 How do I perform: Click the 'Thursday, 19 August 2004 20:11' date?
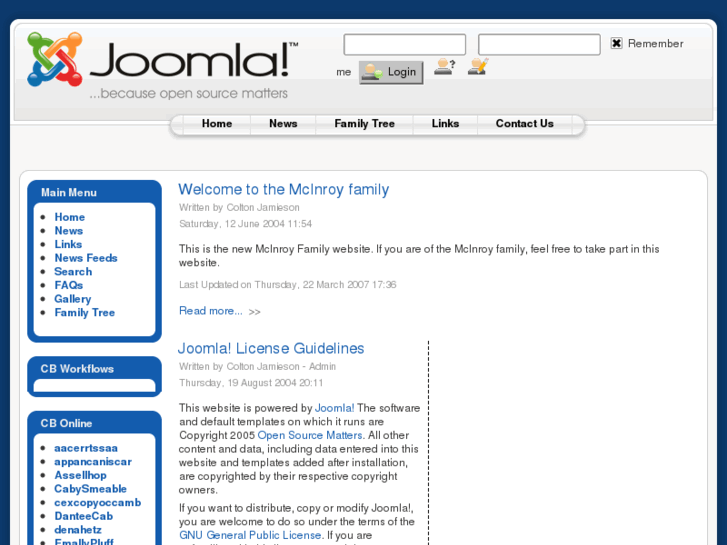(251, 383)
